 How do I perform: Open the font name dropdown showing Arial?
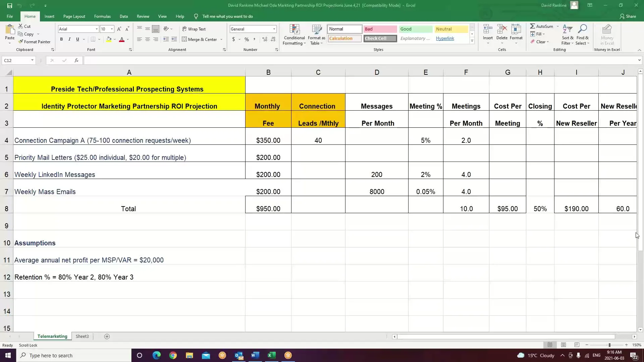(97, 29)
